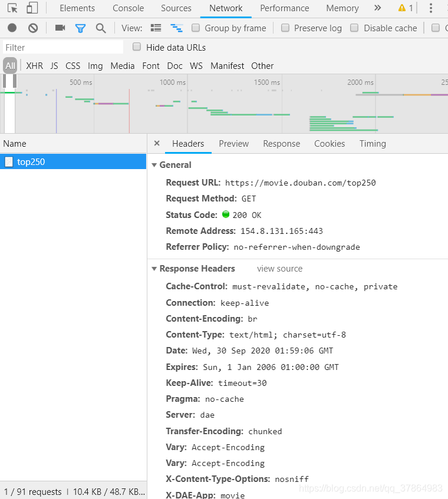Switch to the Preview detail tab

click(233, 144)
